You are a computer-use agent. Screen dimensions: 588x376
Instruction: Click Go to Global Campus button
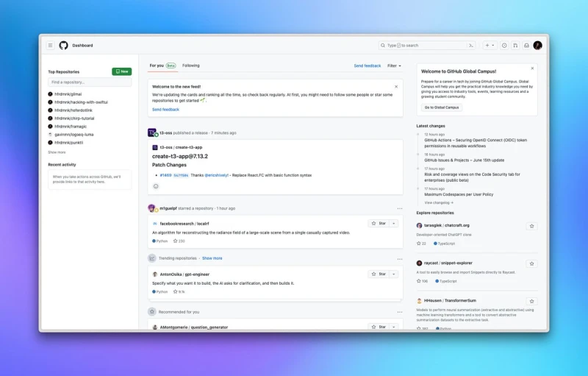point(442,107)
